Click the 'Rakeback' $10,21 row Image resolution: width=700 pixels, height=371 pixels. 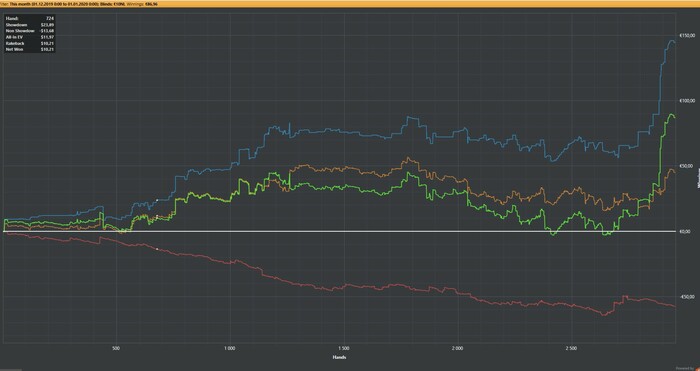point(29,43)
